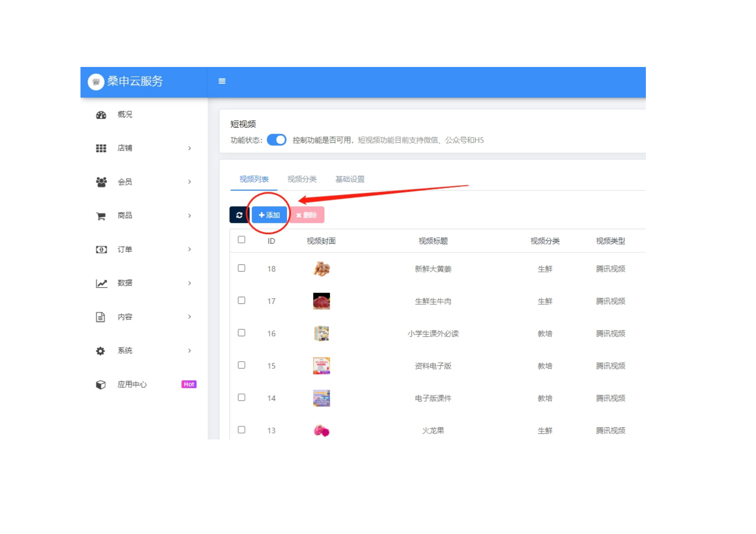Open the 生鲜牛肉 cover thumbnail

(322, 301)
